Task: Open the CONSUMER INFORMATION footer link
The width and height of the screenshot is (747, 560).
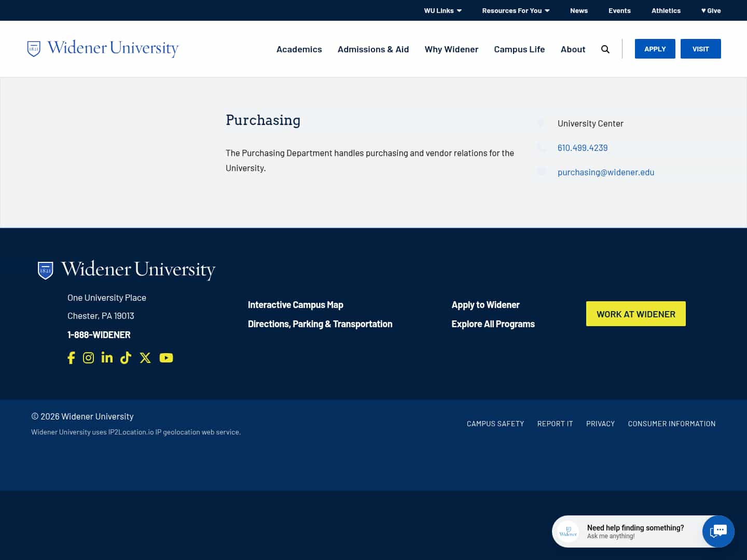Action: pyautogui.click(x=672, y=424)
